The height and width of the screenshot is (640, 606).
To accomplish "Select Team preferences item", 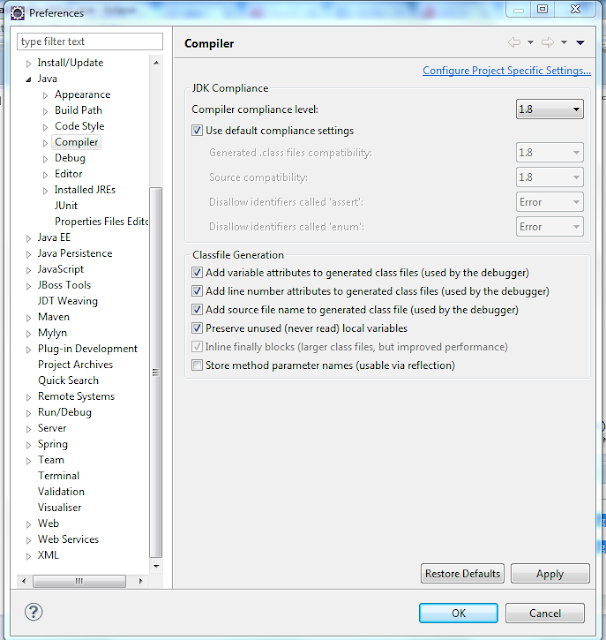I will [x=51, y=460].
